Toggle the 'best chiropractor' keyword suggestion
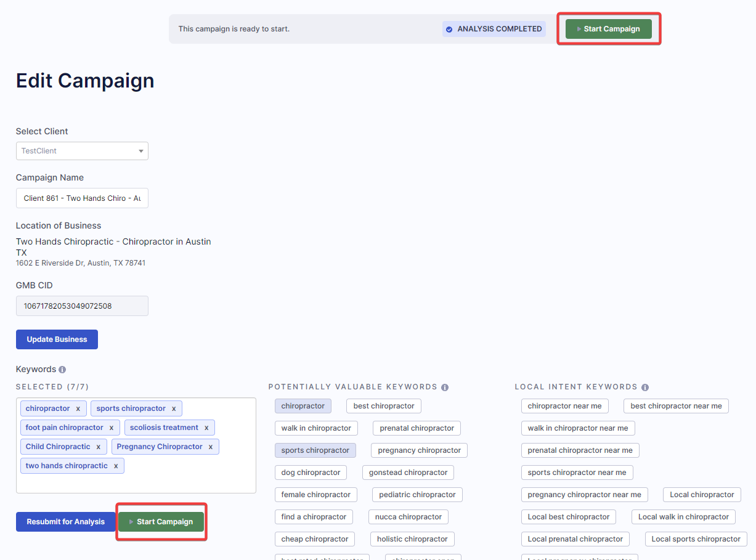Viewport: 756px width, 560px height. click(384, 406)
